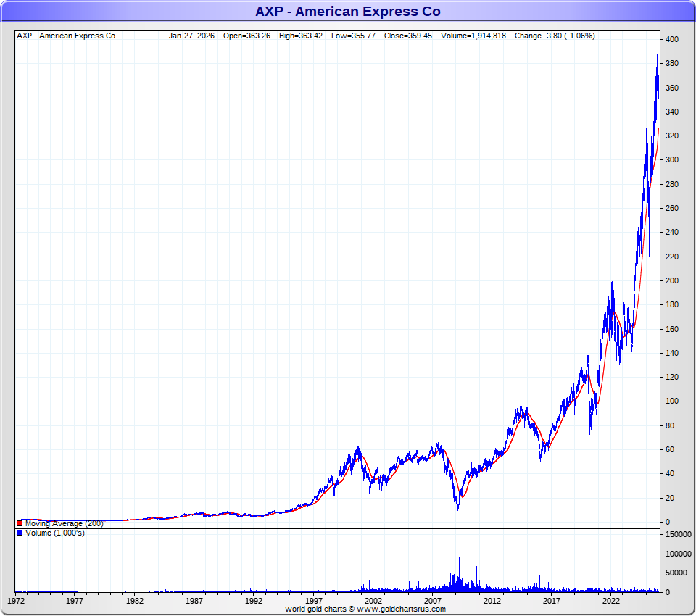This screenshot has width=696, height=616.
Task: Click the 150000 volume axis label
Action: (679, 534)
